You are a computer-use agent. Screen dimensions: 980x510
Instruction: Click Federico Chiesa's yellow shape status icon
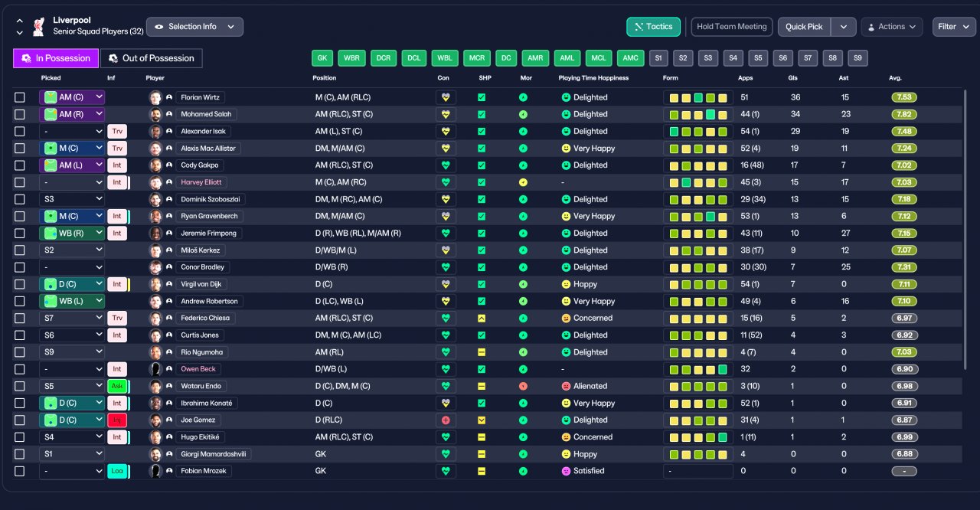pyautogui.click(x=482, y=319)
